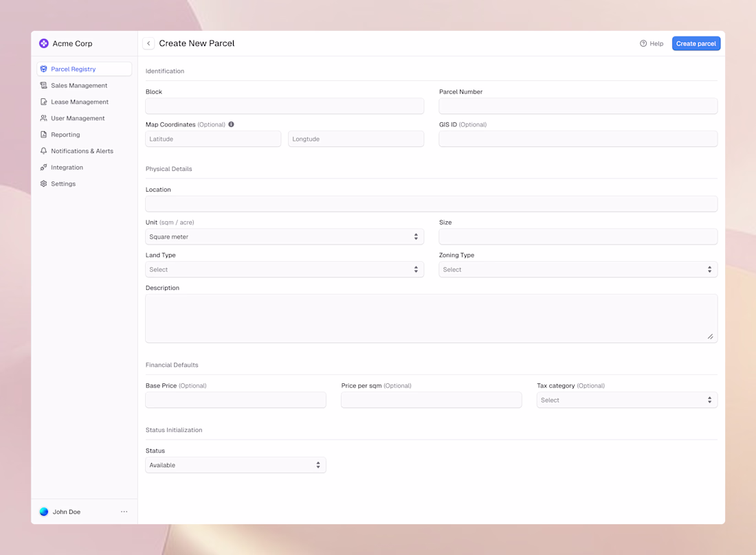Show Map Coordinates info tooltip icon

point(232,124)
